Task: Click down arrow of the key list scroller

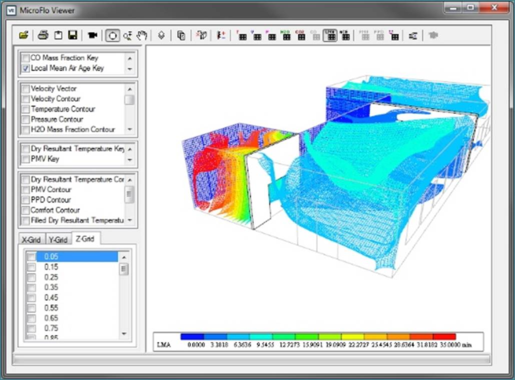Action: pyautogui.click(x=130, y=69)
